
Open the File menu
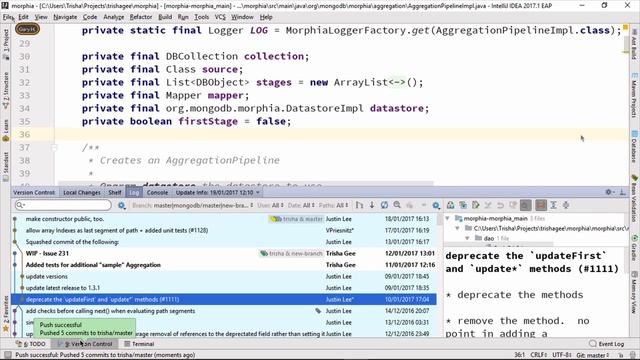8,17
